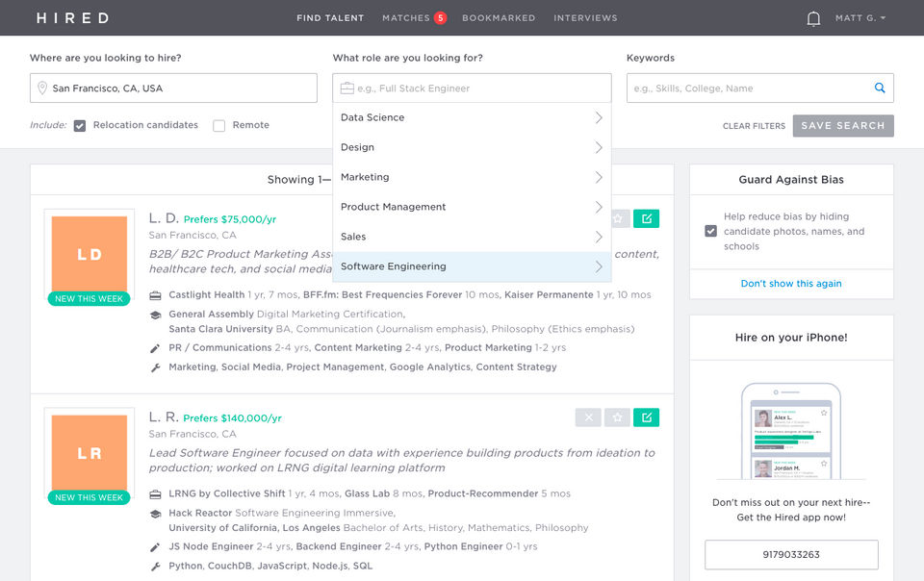Image resolution: width=924 pixels, height=581 pixels.
Task: Click the graduation cap icon for L. R.
Action: click(155, 514)
